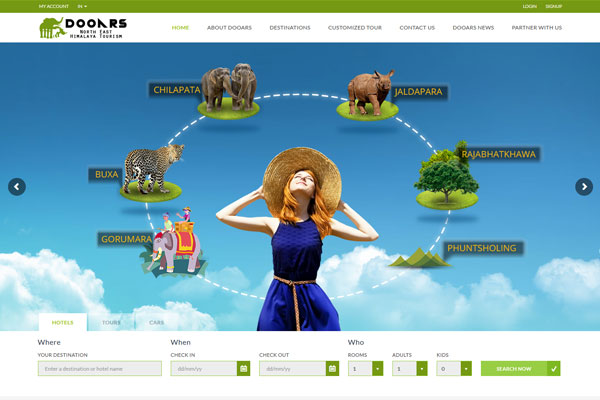Click the Signup link
600x400 pixels.
[x=554, y=7]
